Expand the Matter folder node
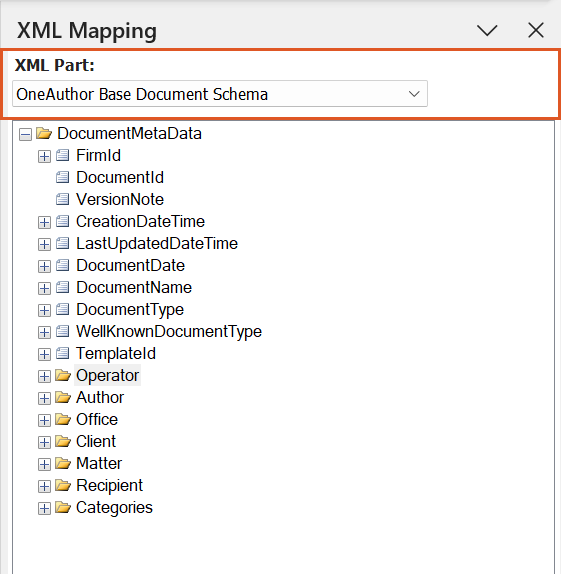Image resolution: width=561 pixels, height=574 pixels. 44,464
